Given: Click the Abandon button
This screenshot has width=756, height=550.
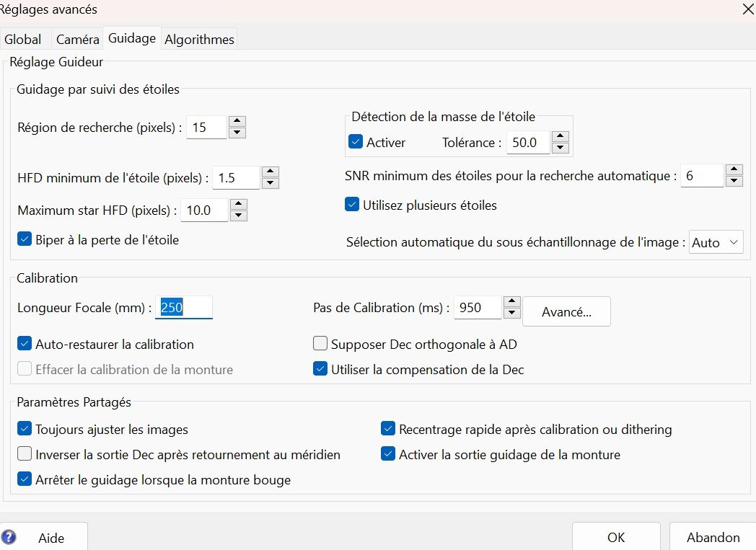Looking at the screenshot, I should tap(713, 537).
